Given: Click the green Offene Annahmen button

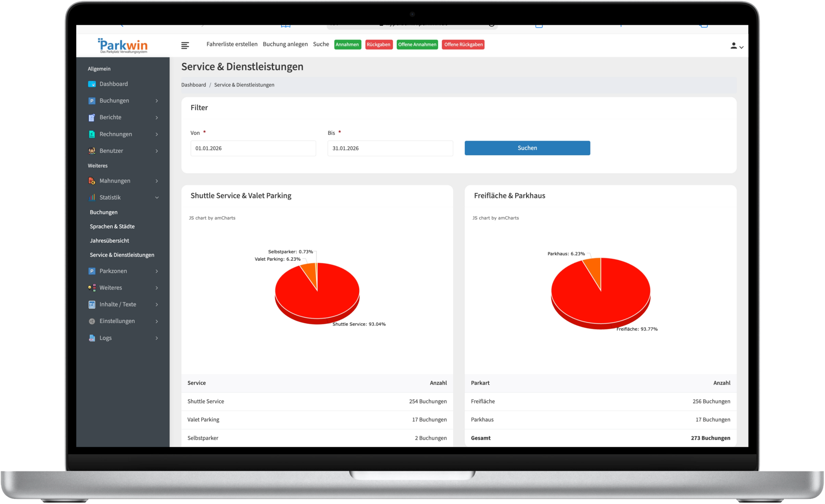Looking at the screenshot, I should (x=417, y=44).
